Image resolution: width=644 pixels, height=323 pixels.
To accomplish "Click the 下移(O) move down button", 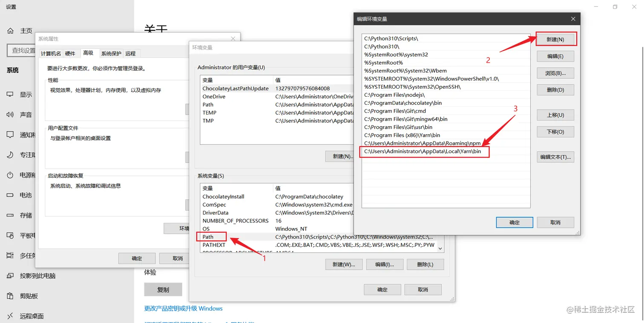I will [555, 132].
